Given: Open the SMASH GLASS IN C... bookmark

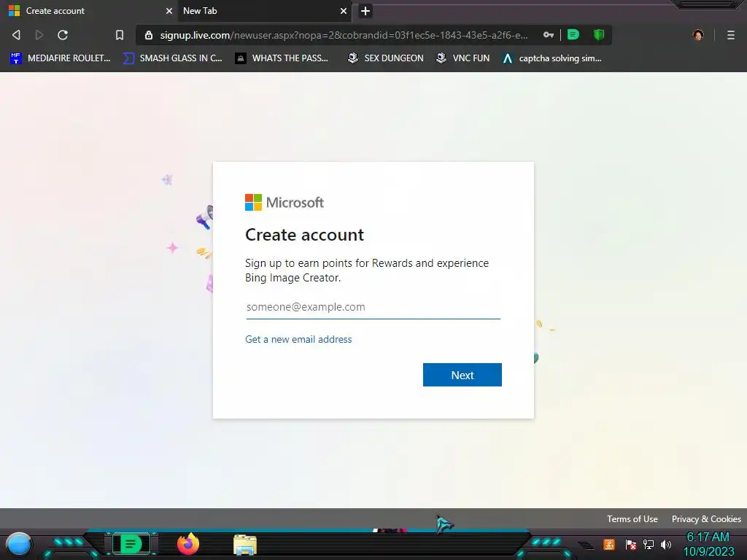Looking at the screenshot, I should point(172,58).
